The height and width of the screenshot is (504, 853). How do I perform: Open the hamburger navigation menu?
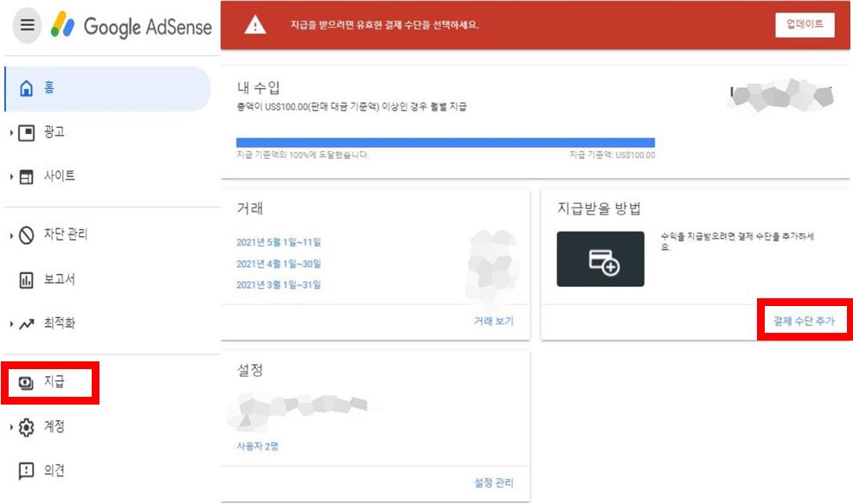[27, 25]
